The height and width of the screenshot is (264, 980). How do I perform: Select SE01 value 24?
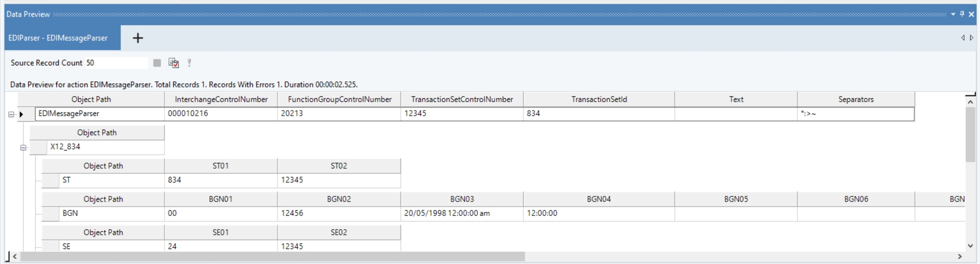click(221, 246)
